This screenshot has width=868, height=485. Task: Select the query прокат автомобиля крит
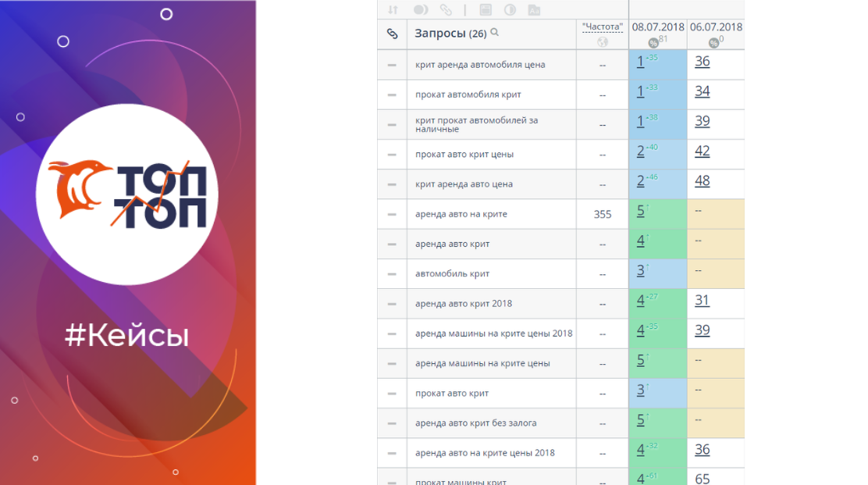[x=468, y=95]
